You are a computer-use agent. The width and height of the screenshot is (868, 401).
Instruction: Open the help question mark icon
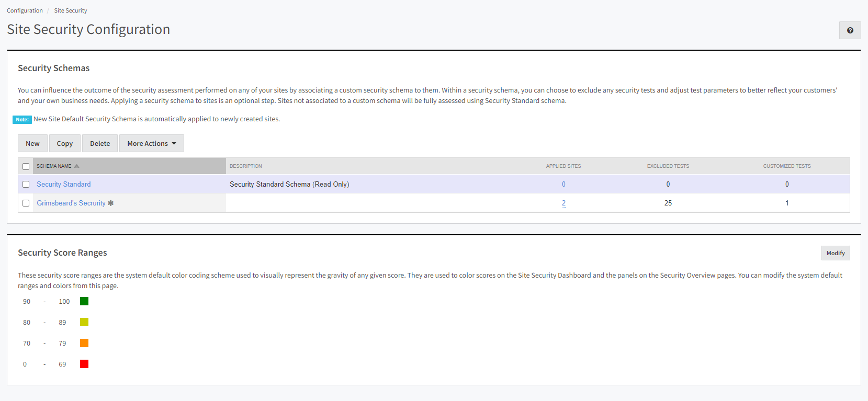point(850,30)
